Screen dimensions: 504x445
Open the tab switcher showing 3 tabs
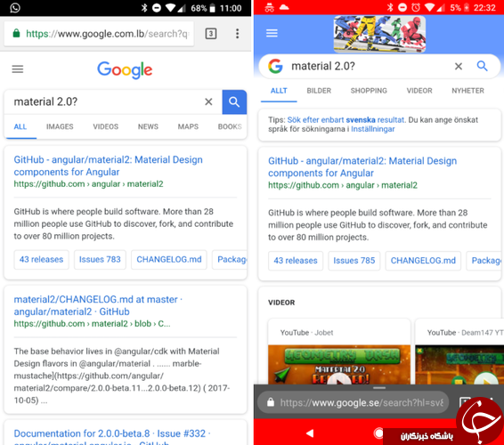211,34
